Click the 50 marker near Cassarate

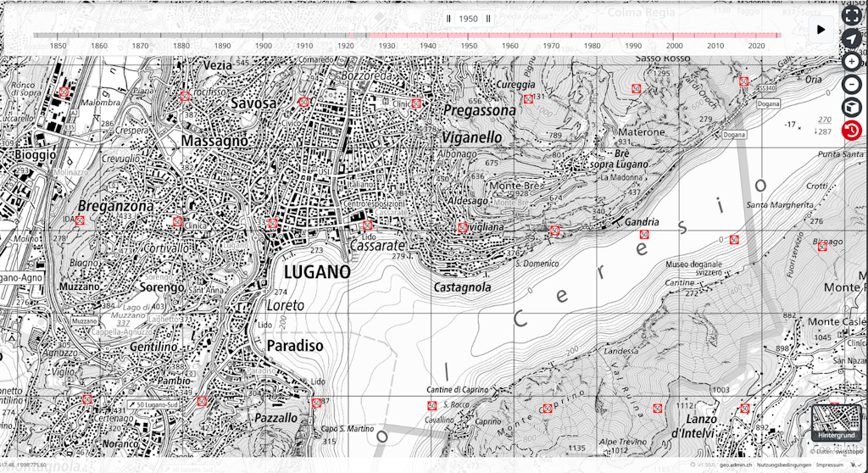[367, 225]
